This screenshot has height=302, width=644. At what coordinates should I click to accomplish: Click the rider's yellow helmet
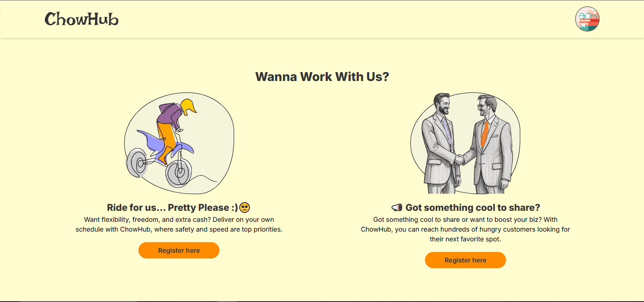(188, 106)
